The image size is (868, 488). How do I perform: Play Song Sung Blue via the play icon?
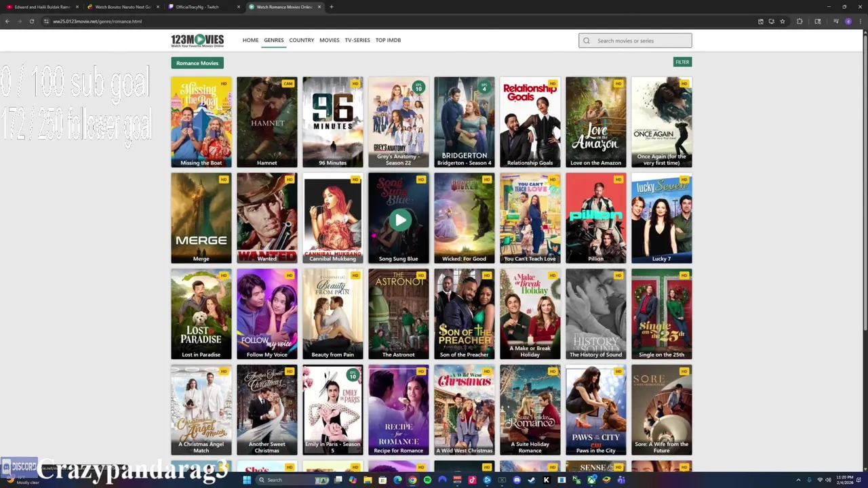pyautogui.click(x=400, y=220)
